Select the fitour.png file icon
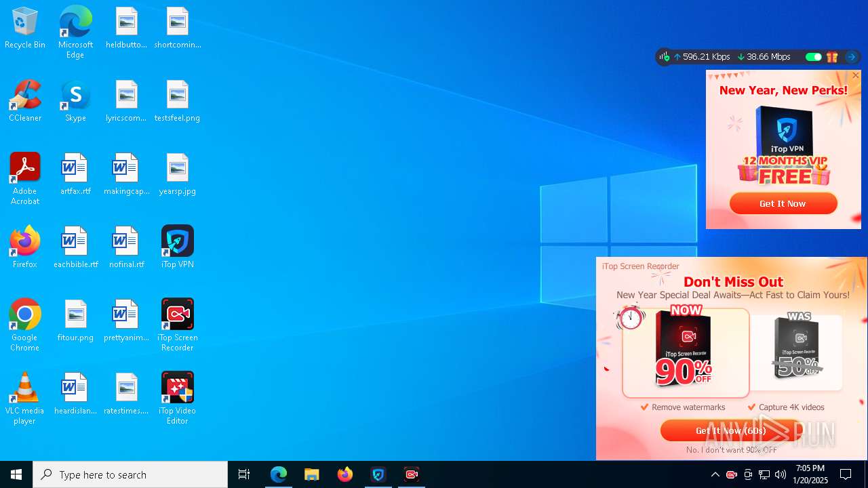 (x=75, y=321)
